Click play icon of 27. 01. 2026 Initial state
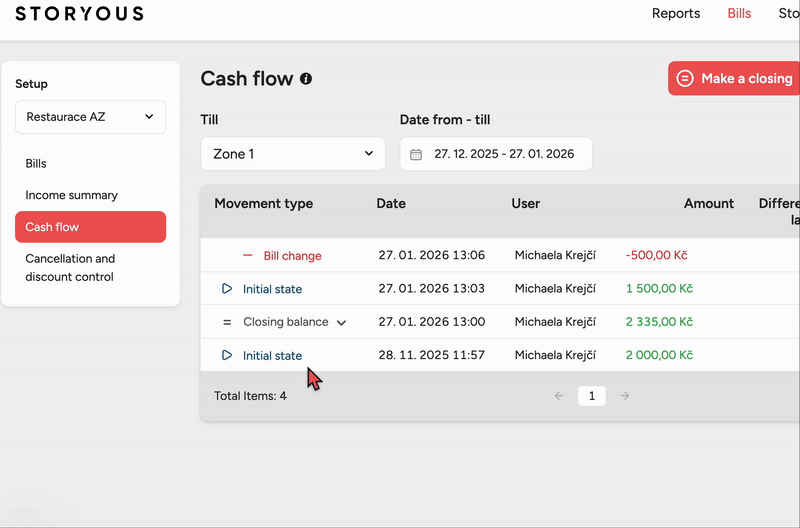 tap(227, 289)
